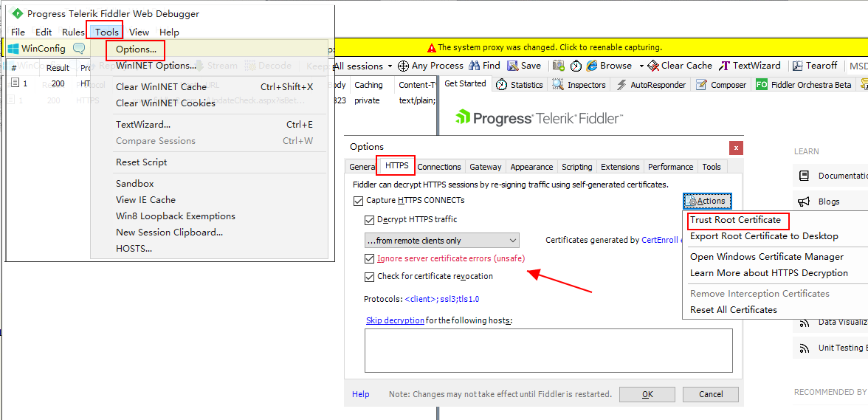The image size is (868, 420).
Task: Open the File menu
Action: [x=18, y=32]
